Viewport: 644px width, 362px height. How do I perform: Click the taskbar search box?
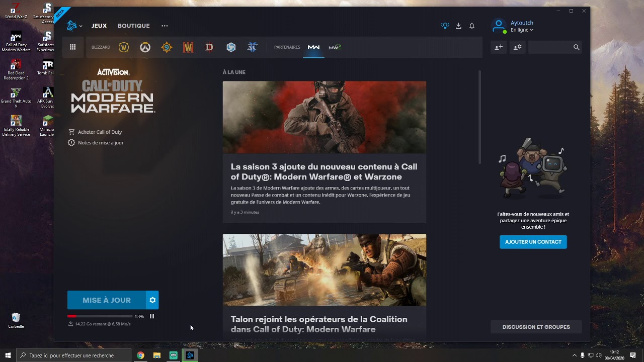pos(74,355)
